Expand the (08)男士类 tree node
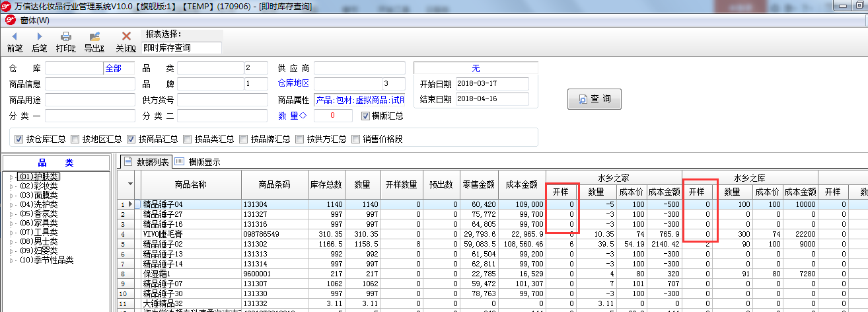Screen dimensions: 868x312 [x=11, y=241]
